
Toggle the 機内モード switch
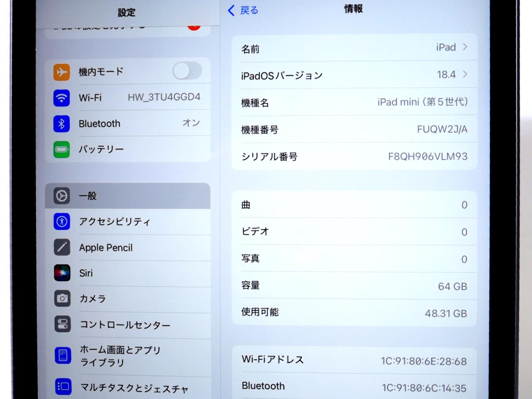tap(187, 71)
